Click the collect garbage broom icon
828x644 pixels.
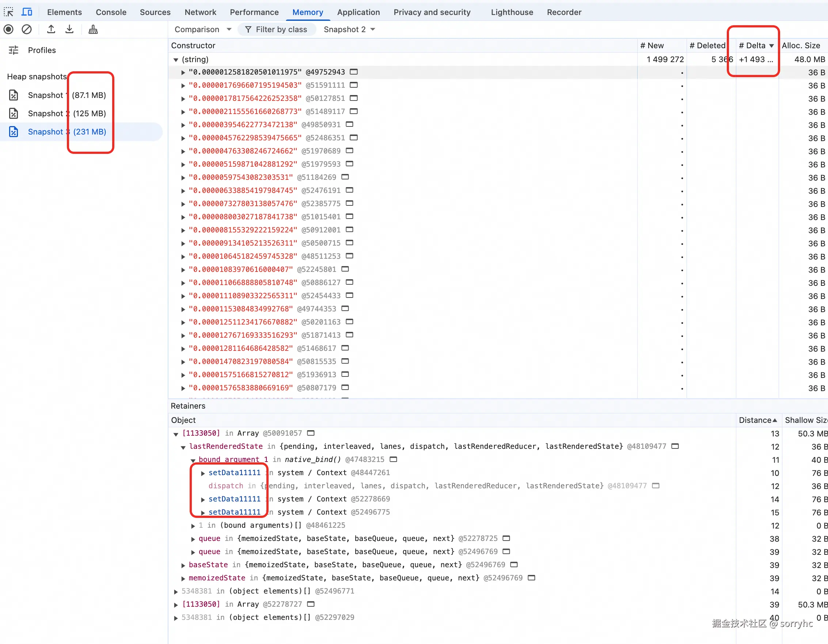[x=93, y=29]
